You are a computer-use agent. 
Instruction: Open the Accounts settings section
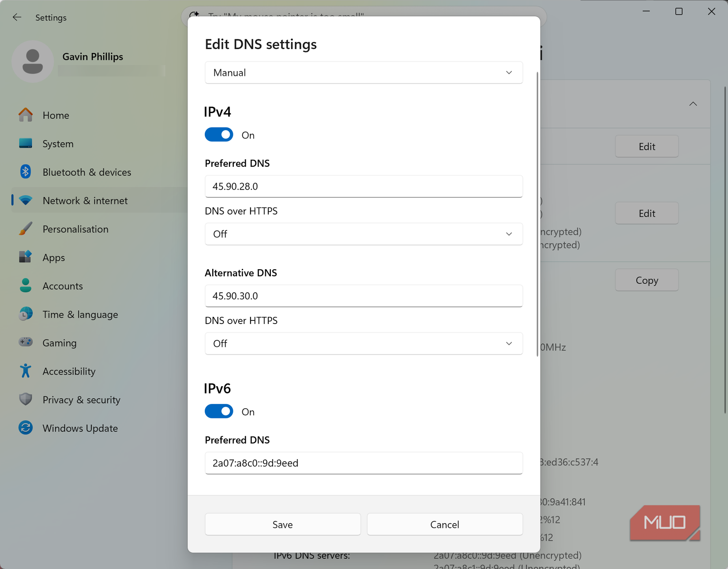[62, 286]
